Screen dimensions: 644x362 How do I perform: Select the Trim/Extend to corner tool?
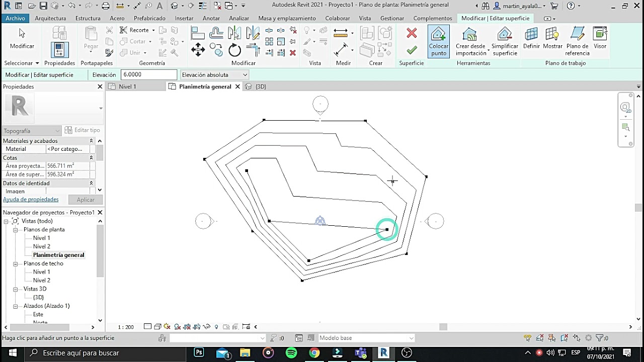click(x=253, y=50)
